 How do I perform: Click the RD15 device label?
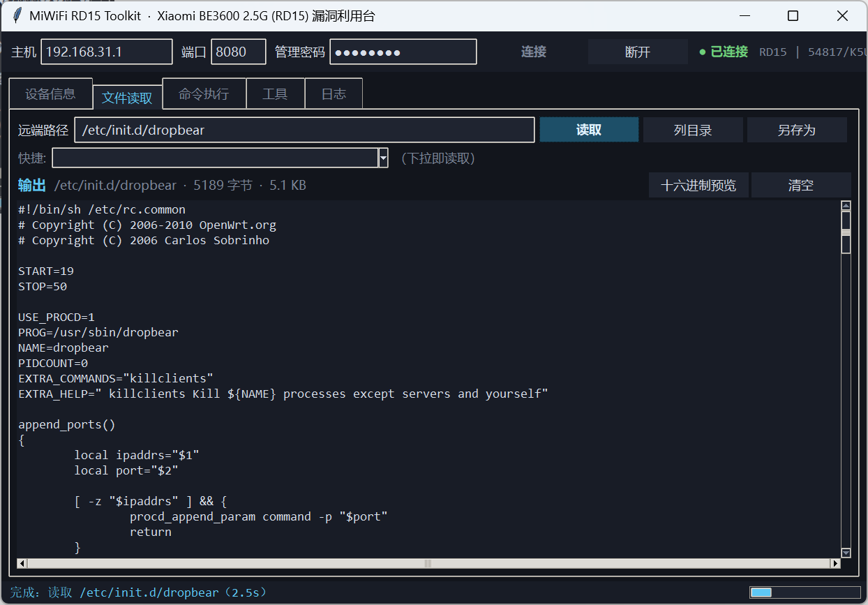pos(773,52)
